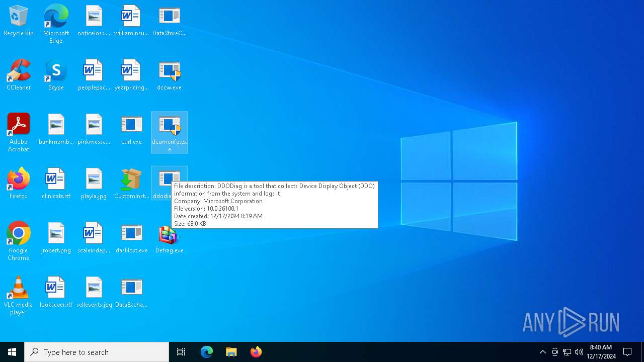Launch Edge from the taskbar
The height and width of the screenshot is (362, 644).
pyautogui.click(x=207, y=352)
